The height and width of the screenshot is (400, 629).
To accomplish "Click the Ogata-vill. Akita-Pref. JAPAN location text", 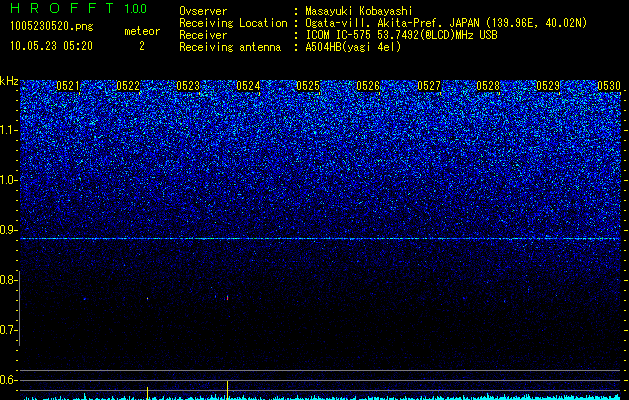I will click(446, 23).
